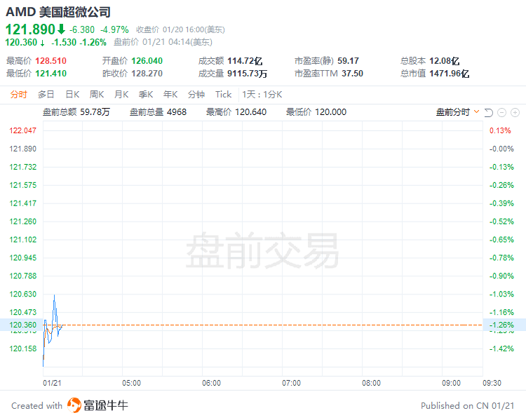This screenshot has width=526, height=420.
Task: Open the 日K chart tab
Action: tap(72, 95)
